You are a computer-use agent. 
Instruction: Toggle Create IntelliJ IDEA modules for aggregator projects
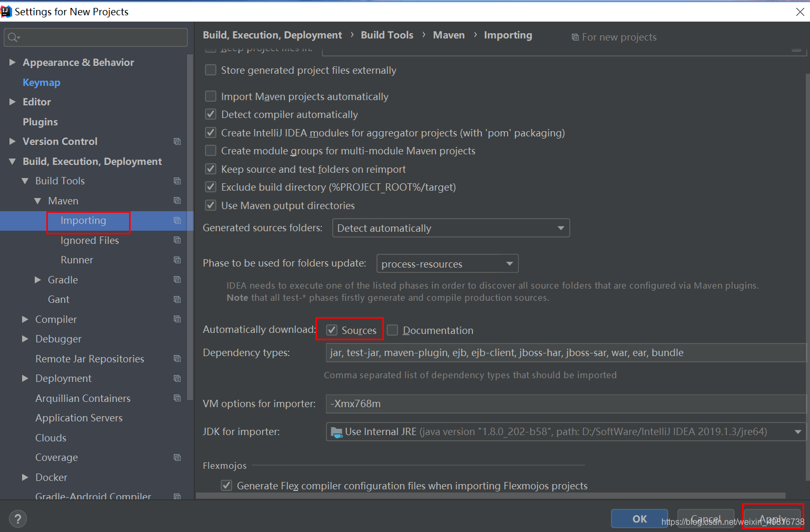[211, 133]
